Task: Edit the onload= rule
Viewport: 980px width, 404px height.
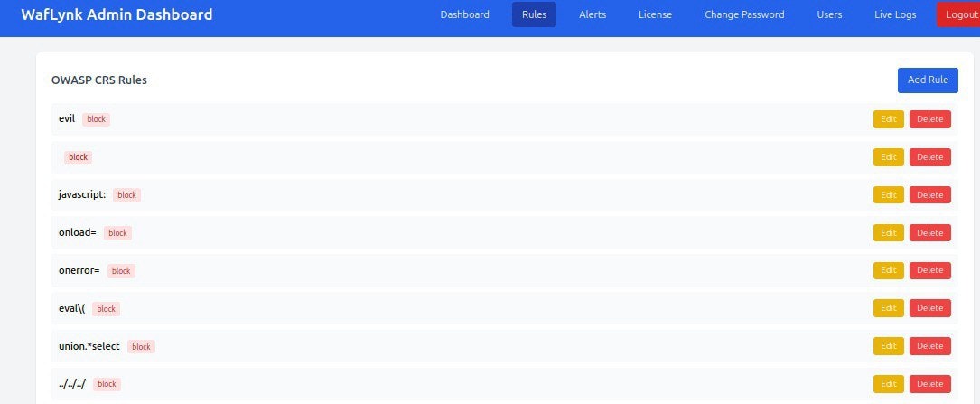Action: coord(888,232)
